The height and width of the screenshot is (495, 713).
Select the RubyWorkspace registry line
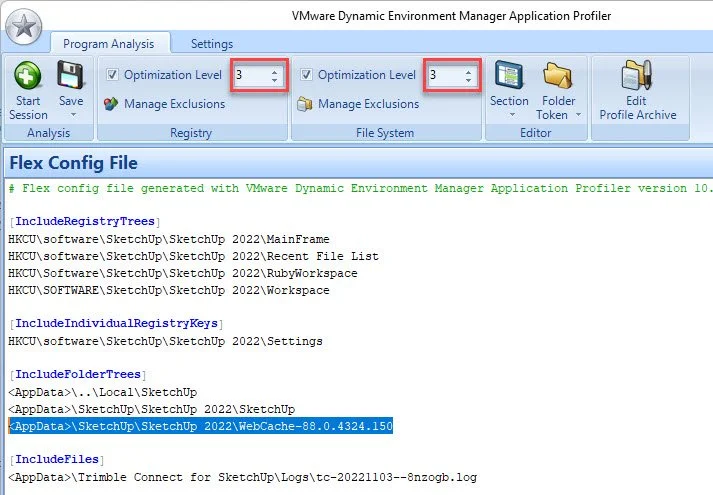tap(183, 273)
